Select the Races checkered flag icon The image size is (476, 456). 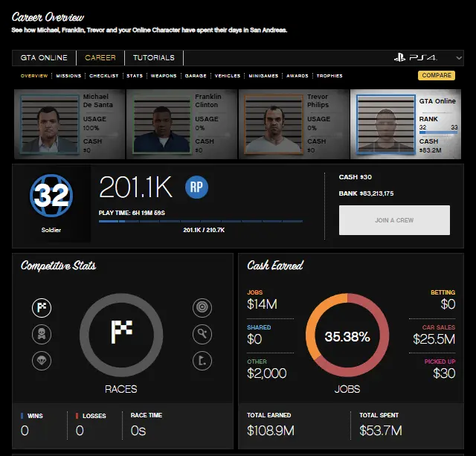tap(42, 308)
